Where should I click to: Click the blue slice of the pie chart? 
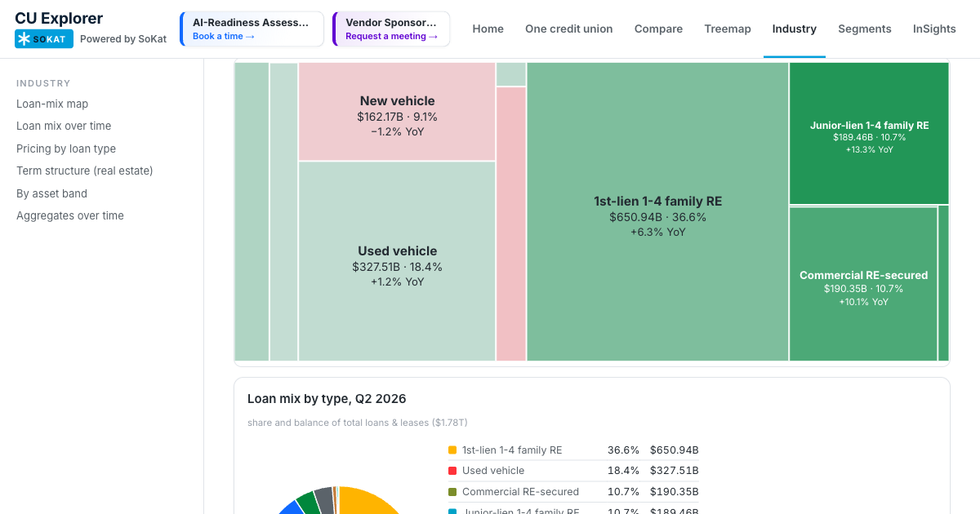(293, 507)
